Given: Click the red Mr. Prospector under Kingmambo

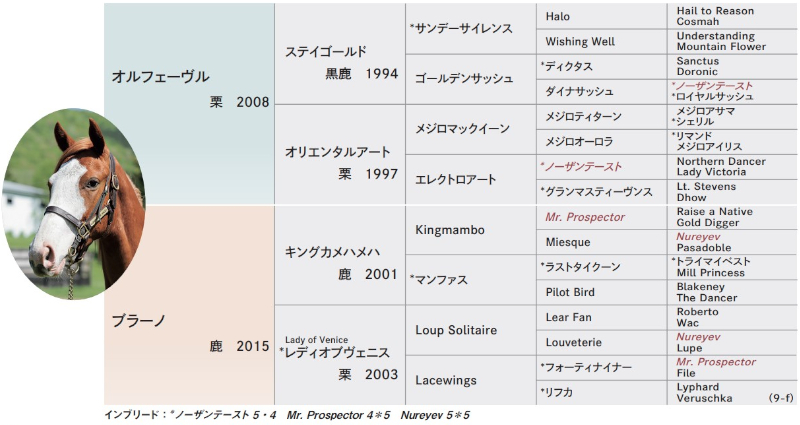Looking at the screenshot, I should tap(585, 217).
